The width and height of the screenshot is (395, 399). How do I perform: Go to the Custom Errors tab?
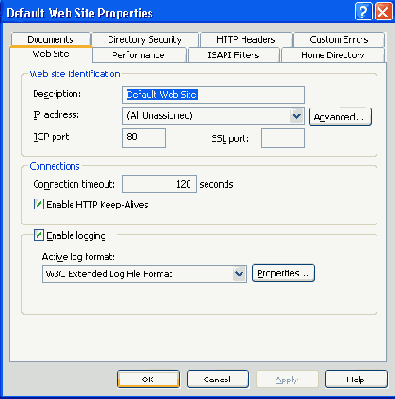339,40
